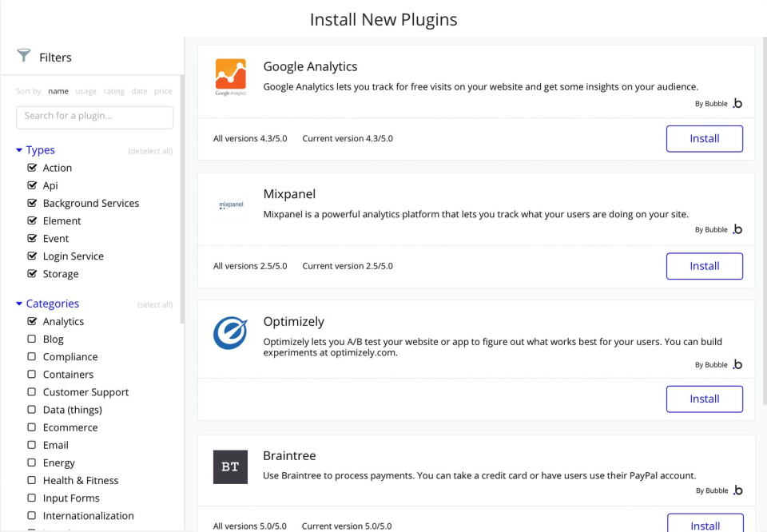The height and width of the screenshot is (532, 767).
Task: Uncheck the Action type checkbox
Action: click(x=32, y=168)
